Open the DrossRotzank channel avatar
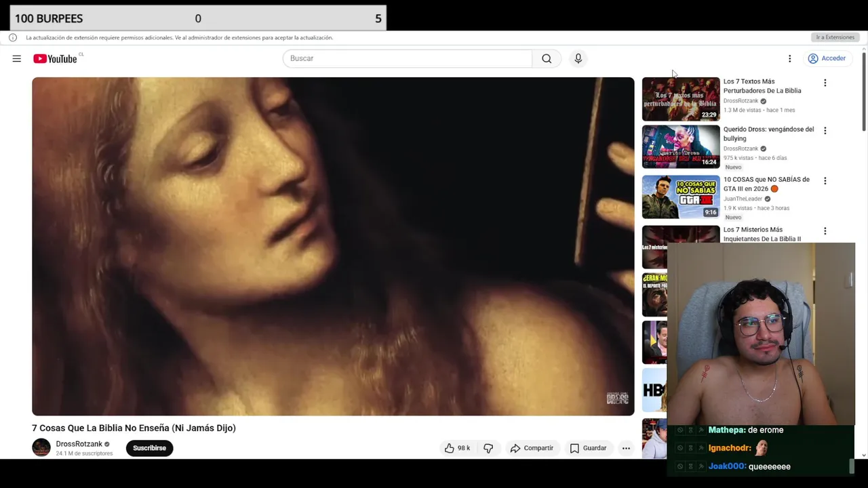The image size is (868, 488). [41, 447]
